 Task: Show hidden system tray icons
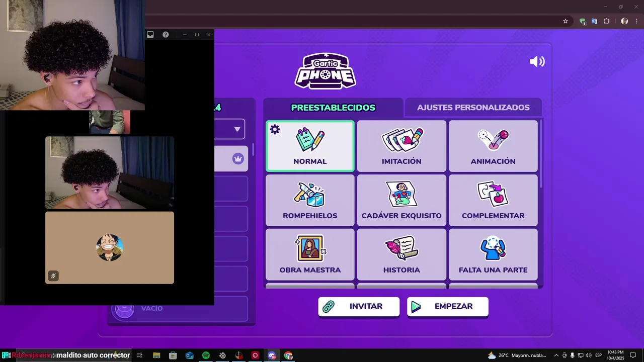click(x=556, y=355)
